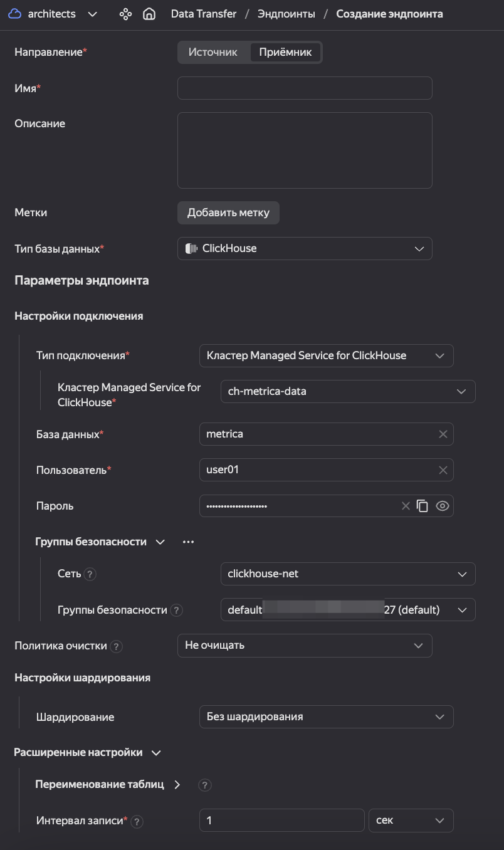Image resolution: width=504 pixels, height=850 pixels.
Task: Clear the user01 user field
Action: (x=443, y=470)
